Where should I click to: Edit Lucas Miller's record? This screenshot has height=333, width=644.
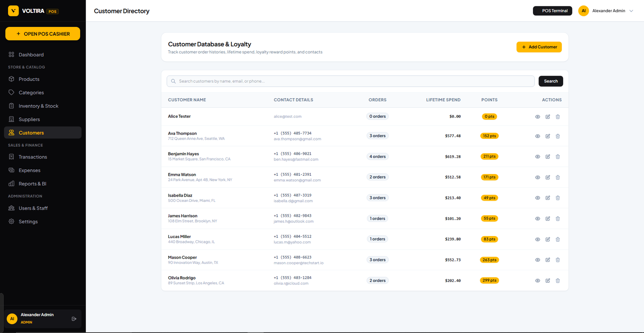tap(548, 239)
